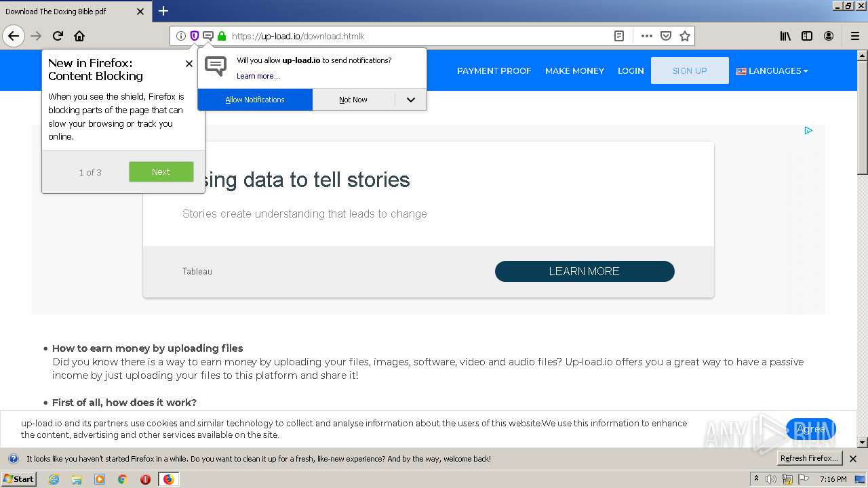The width and height of the screenshot is (868, 488).
Task: Expand the notification options dropdown arrow
Action: [411, 100]
